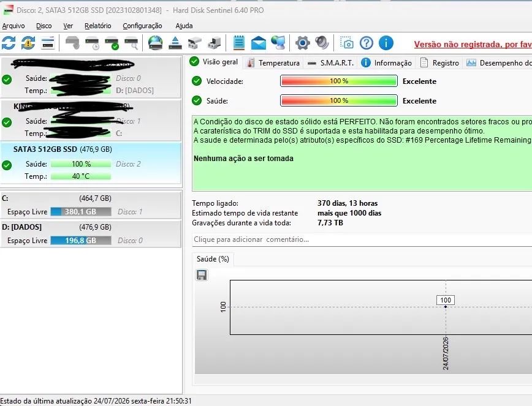
Task: Open the Arquivo menu
Action: tap(13, 26)
